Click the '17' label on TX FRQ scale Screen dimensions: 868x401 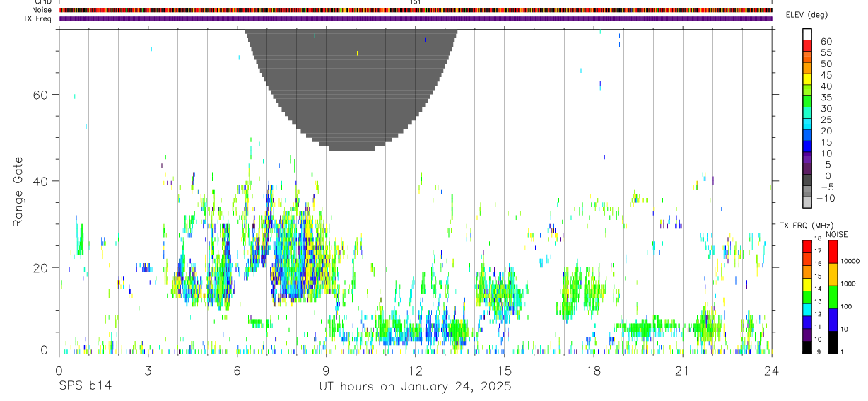point(819,251)
